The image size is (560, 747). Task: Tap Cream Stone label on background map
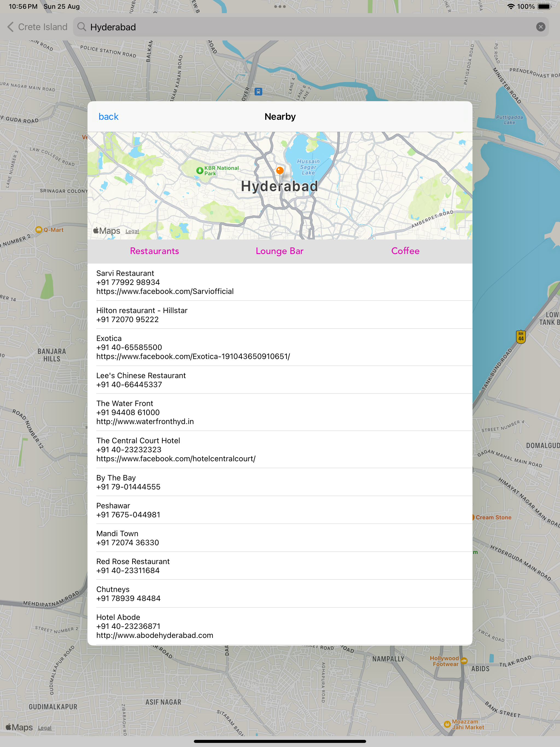(493, 517)
